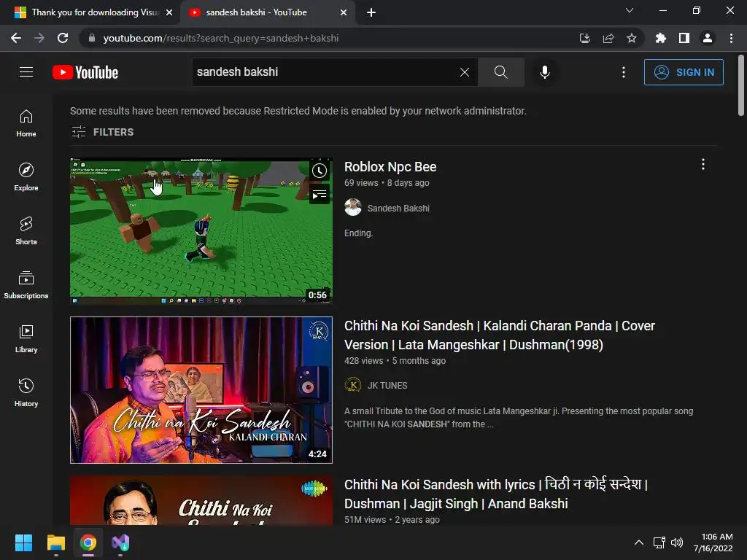The width and height of the screenshot is (747, 560).
Task: Open the YouTube hamburger guide menu
Action: click(x=26, y=72)
